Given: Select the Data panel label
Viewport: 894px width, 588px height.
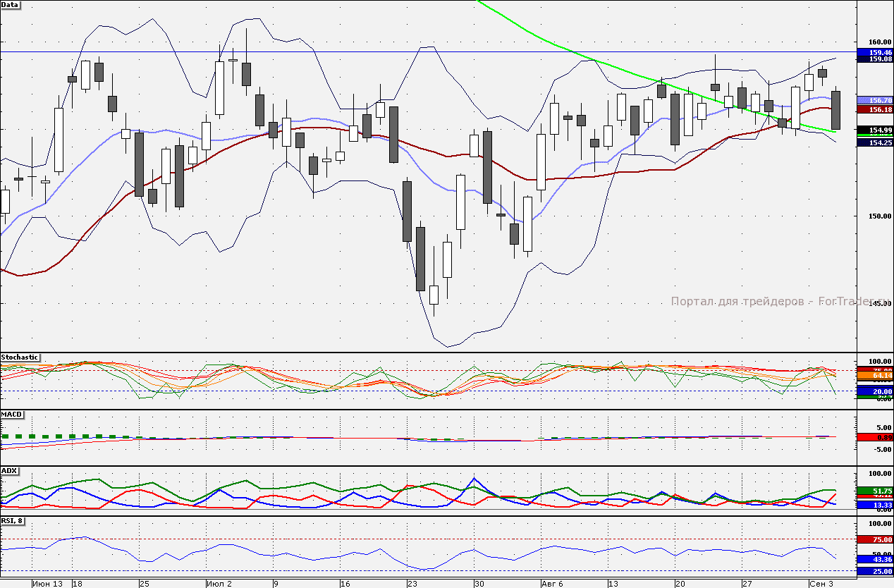Looking at the screenshot, I should coord(11,5).
